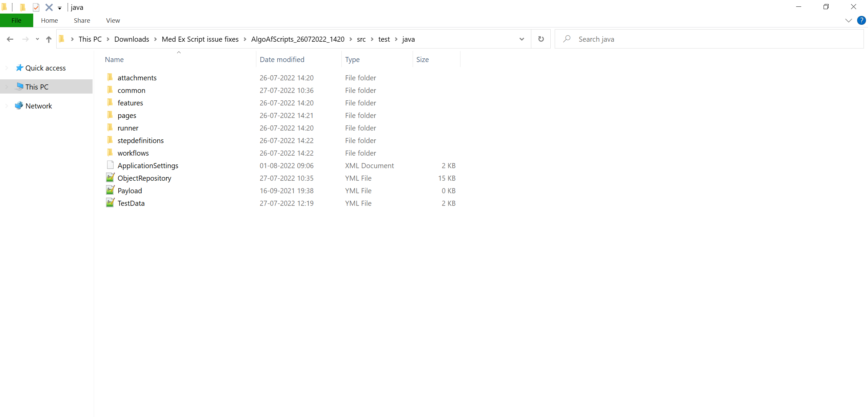The width and height of the screenshot is (868, 417).
Task: Click the Properties checkmark icon in title bar
Action: (36, 7)
